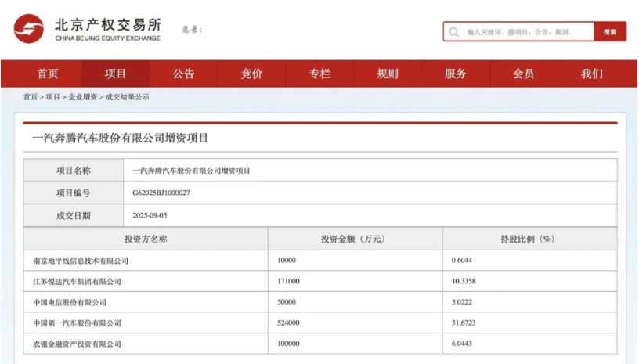
Task: Open the 公告 navigation tab
Action: [183, 74]
